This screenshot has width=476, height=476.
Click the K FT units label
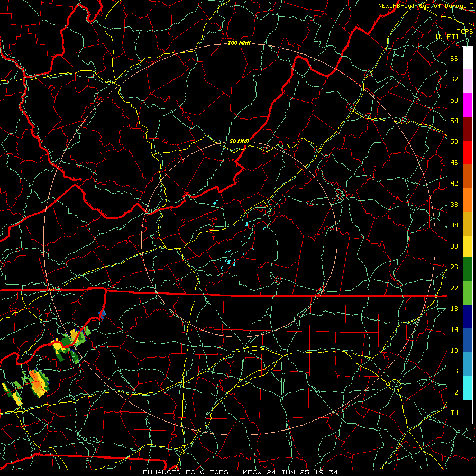[447, 37]
